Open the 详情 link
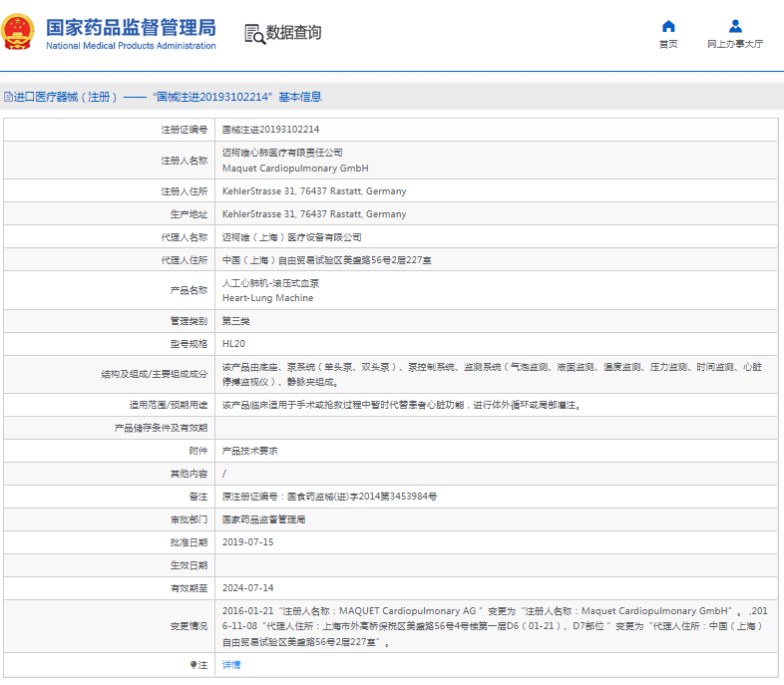 [230, 664]
